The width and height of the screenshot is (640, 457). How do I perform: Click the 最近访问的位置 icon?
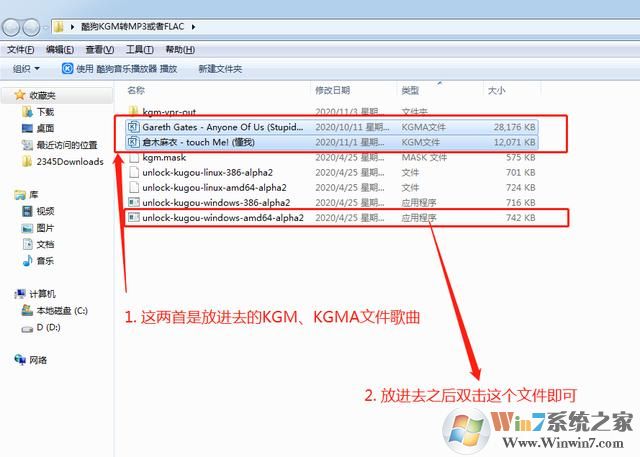tap(27, 145)
